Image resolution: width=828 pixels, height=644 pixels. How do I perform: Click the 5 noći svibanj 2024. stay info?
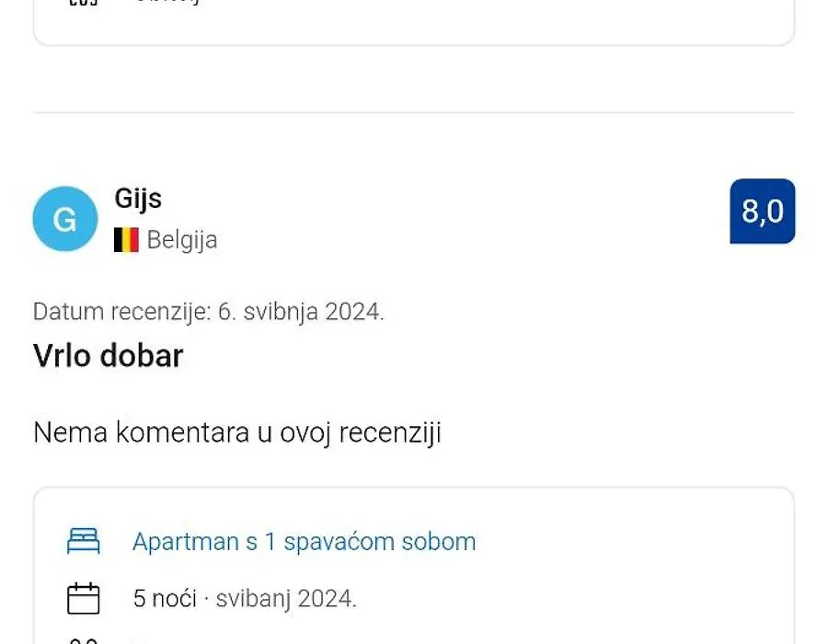pos(245,599)
